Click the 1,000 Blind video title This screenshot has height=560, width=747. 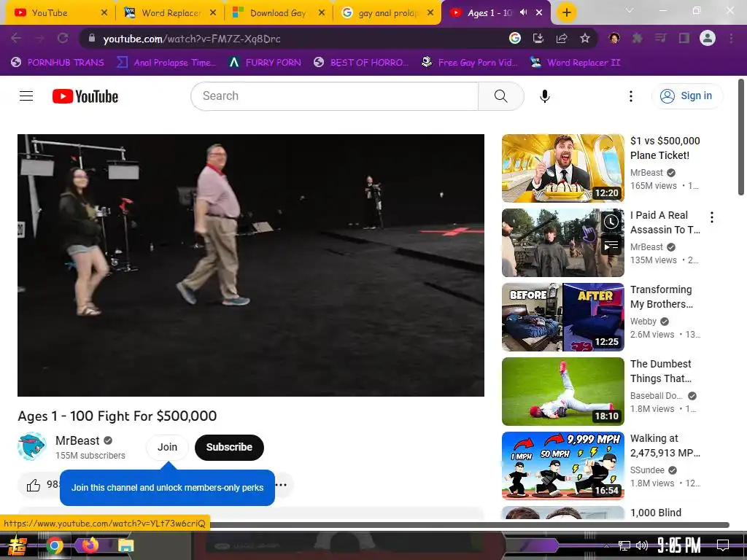[656, 513]
